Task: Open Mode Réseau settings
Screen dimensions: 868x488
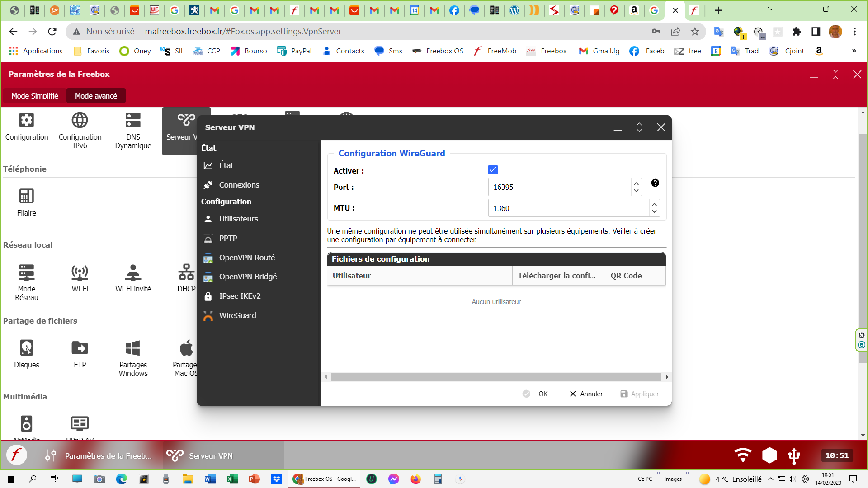Action: (x=27, y=282)
